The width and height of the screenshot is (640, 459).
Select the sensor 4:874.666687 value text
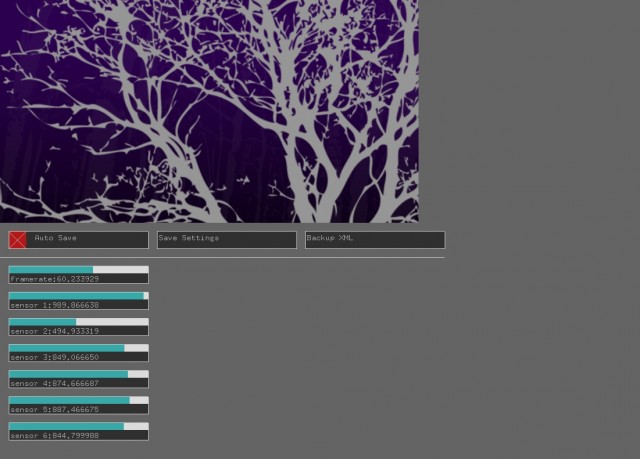coord(55,384)
